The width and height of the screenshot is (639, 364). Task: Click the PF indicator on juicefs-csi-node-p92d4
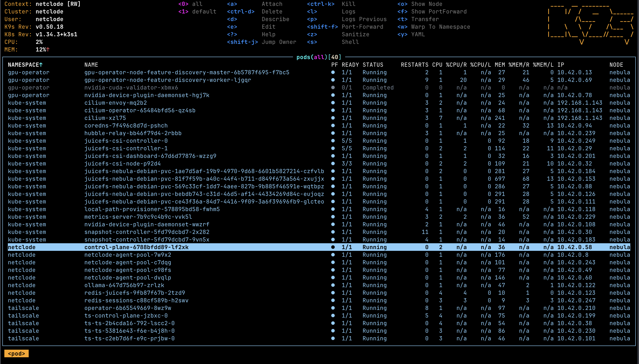tap(333, 164)
